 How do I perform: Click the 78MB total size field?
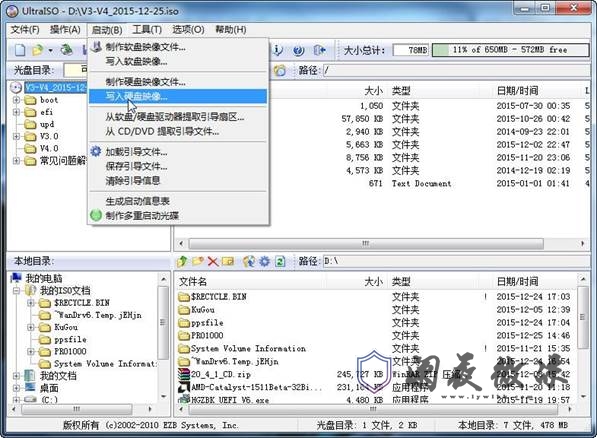[410, 50]
